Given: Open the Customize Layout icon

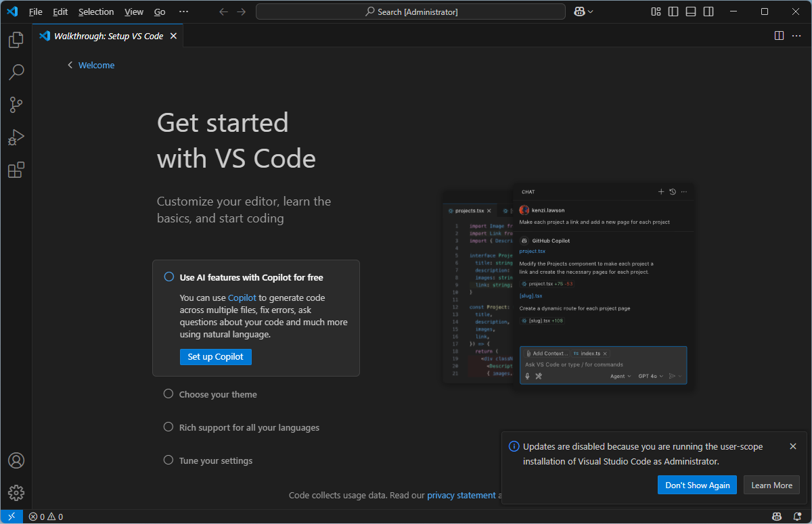Looking at the screenshot, I should [656, 11].
